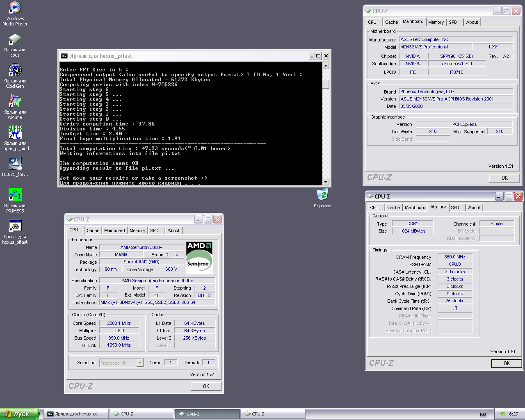Click the HT Link 1050.0 MHz value
The width and height of the screenshot is (525, 420).
point(119,345)
